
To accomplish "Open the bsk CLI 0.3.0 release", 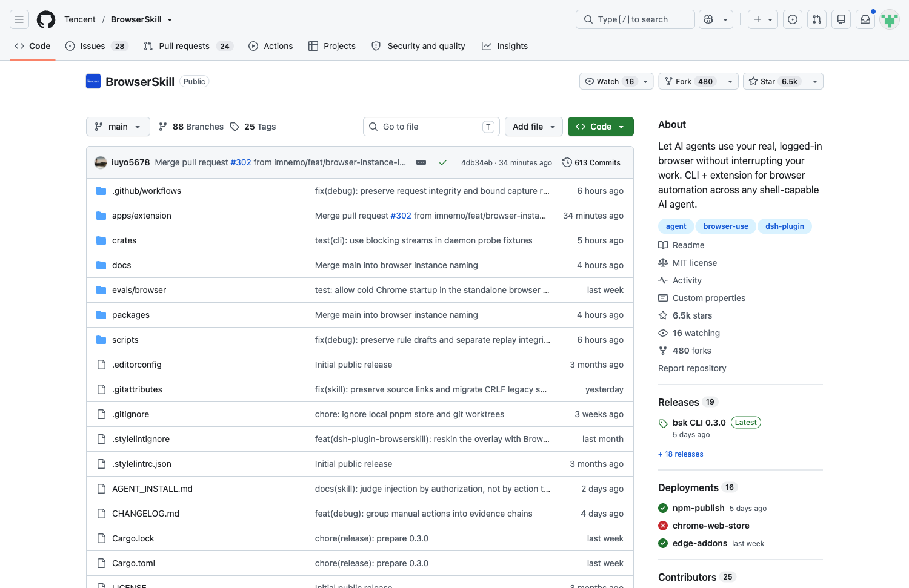I will pos(699,423).
